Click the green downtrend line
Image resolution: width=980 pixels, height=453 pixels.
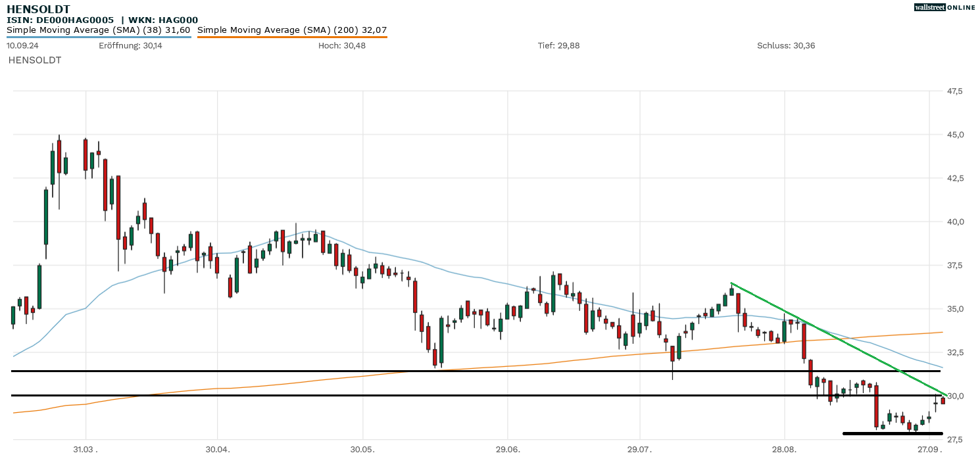(x=835, y=337)
